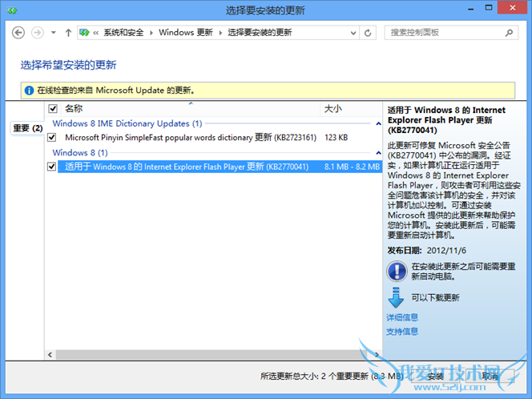This screenshot has height=399, width=532.
Task: Select the Windows 更新 breadcrumb
Action: pyautogui.click(x=186, y=33)
